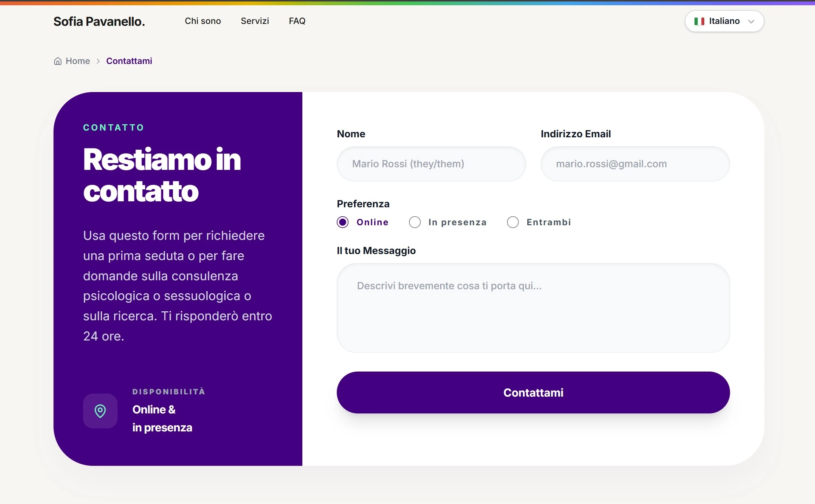
Task: Select the Entrambi radio button
Action: 513,222
